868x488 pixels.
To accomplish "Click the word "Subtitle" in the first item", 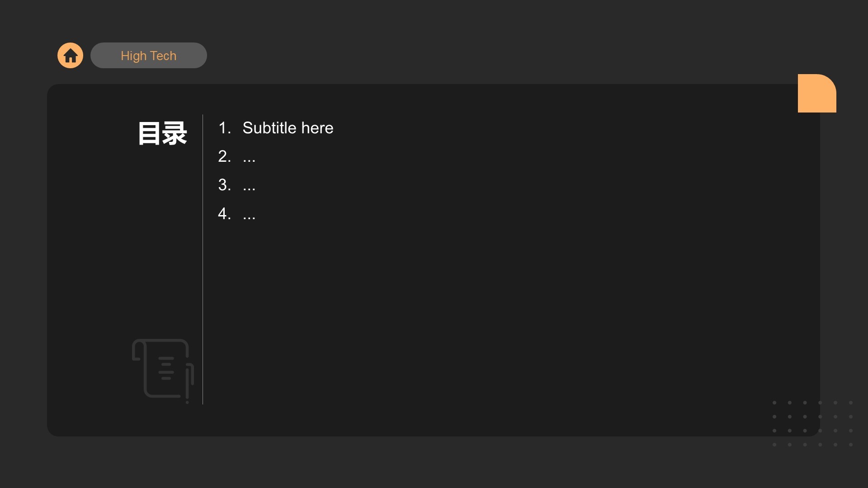I will click(269, 128).
